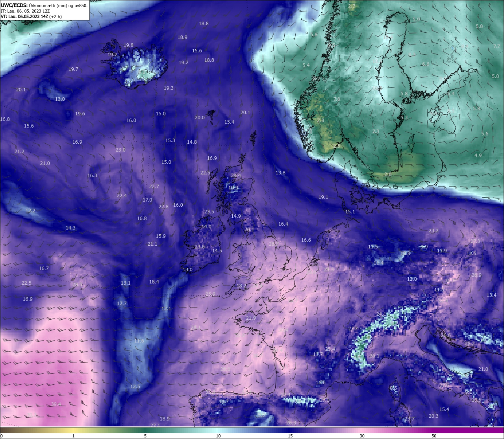Select the 16.4 value label

(x=283, y=224)
